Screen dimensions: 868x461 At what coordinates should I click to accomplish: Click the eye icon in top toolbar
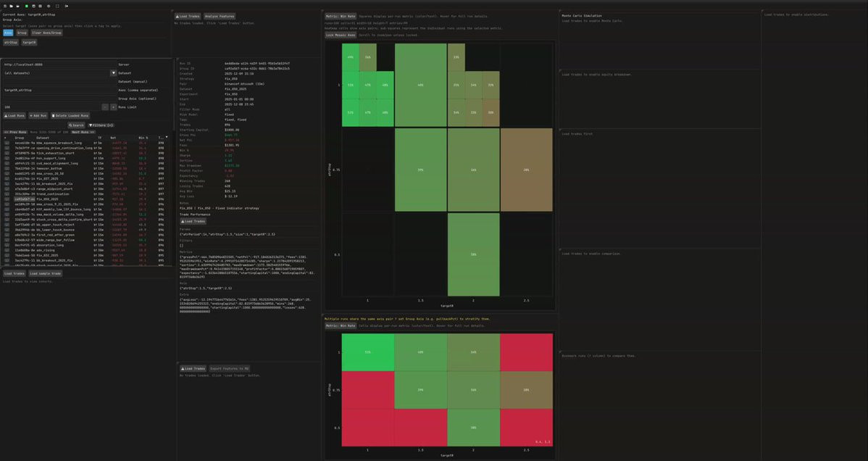(x=49, y=6)
